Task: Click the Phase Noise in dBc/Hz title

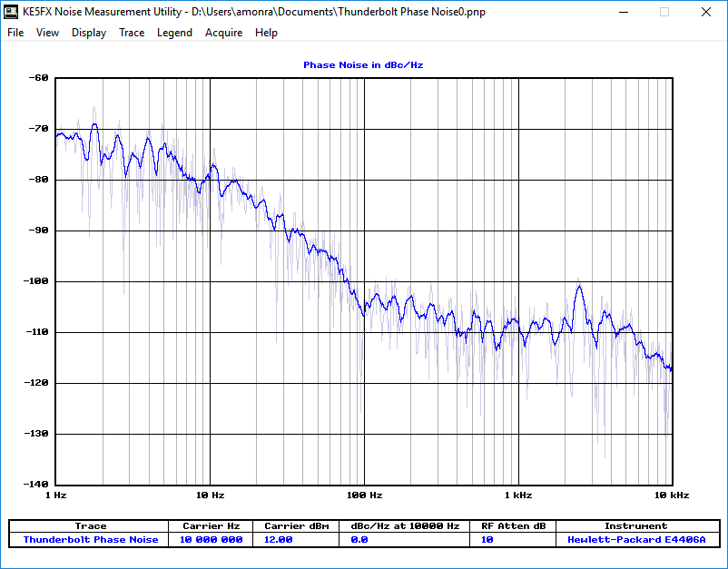Action: click(363, 65)
